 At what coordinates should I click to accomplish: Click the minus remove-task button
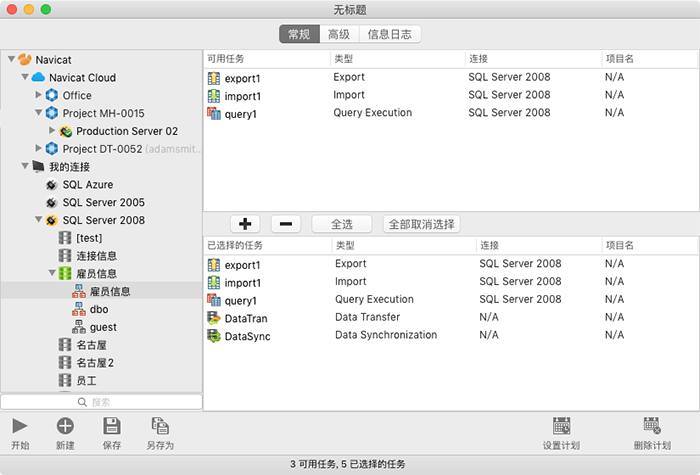(x=286, y=224)
